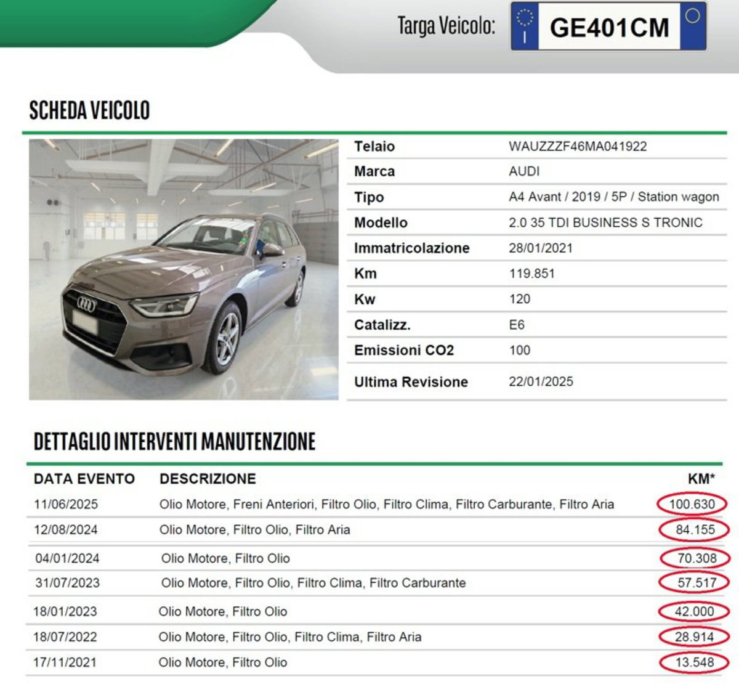The image size is (739, 700).
Task: Click the Ultima Revisione label
Action: (411, 382)
